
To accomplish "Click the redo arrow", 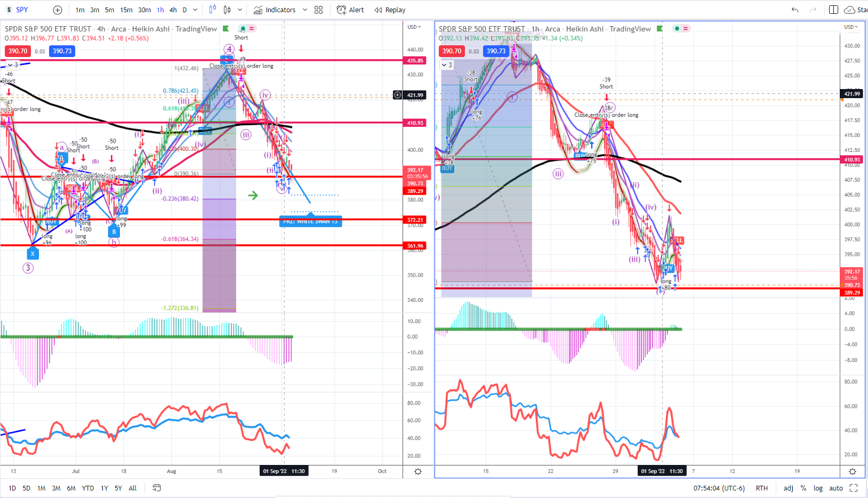I will pyautogui.click(x=813, y=10).
